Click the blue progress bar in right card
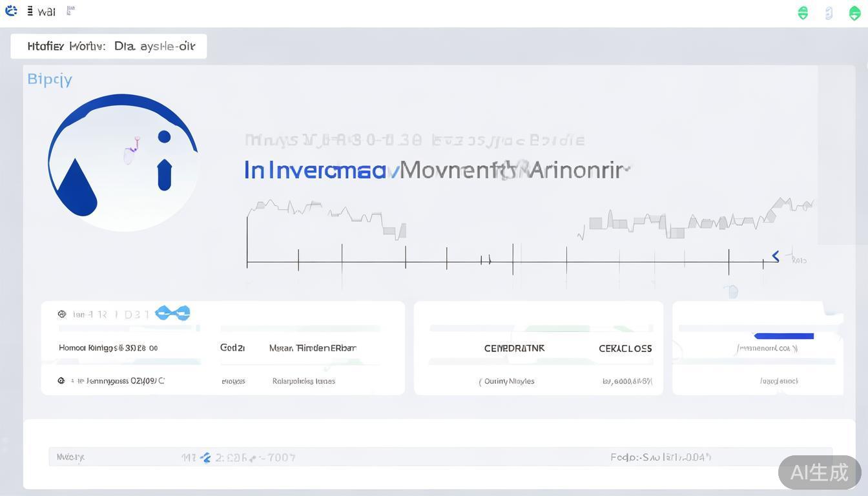The image size is (868, 496). click(x=783, y=336)
